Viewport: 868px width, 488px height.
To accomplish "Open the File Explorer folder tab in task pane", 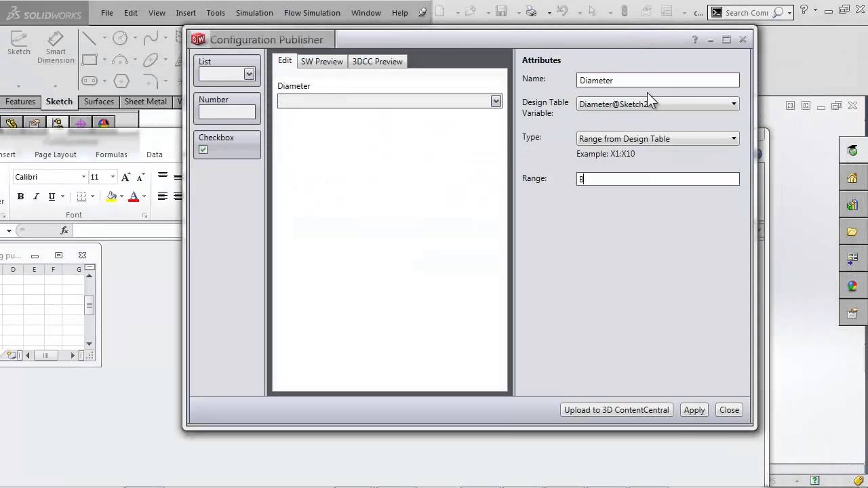I will tap(852, 232).
